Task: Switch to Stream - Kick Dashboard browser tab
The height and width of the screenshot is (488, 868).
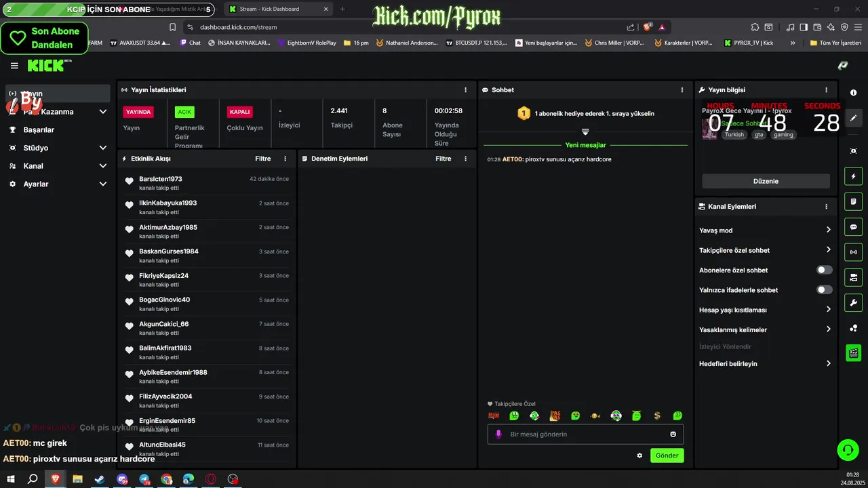Action: click(x=278, y=9)
